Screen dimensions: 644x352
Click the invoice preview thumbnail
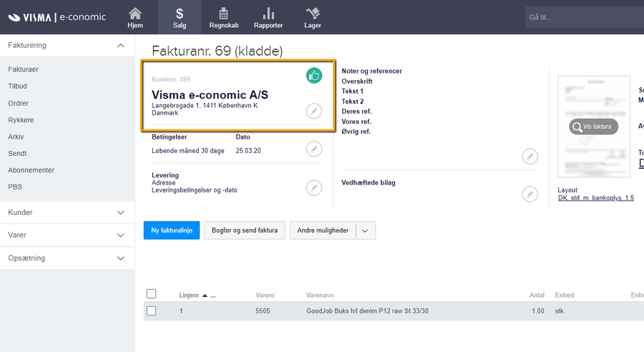[594, 127]
